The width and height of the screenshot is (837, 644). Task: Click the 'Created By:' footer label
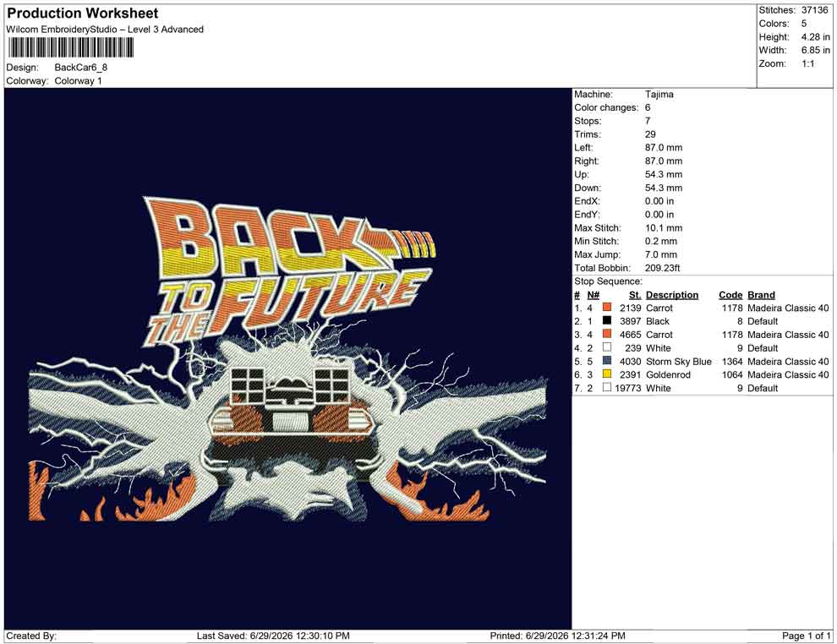[31, 636]
